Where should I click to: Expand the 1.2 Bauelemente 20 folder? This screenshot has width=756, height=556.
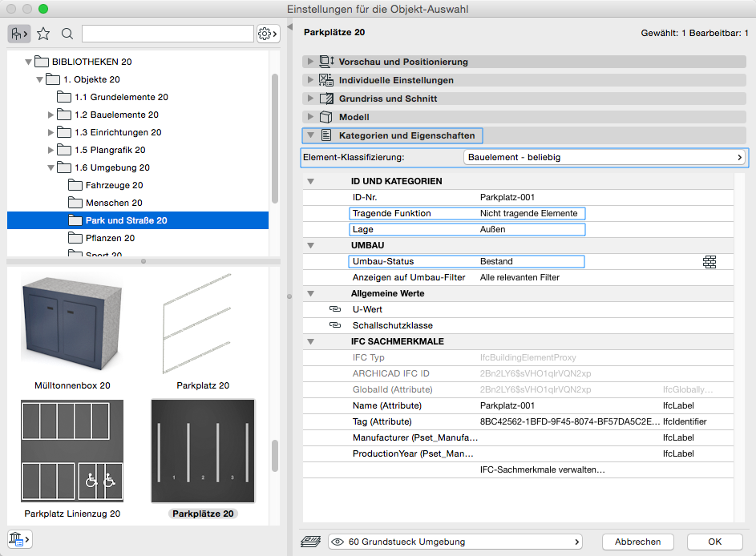tap(51, 115)
